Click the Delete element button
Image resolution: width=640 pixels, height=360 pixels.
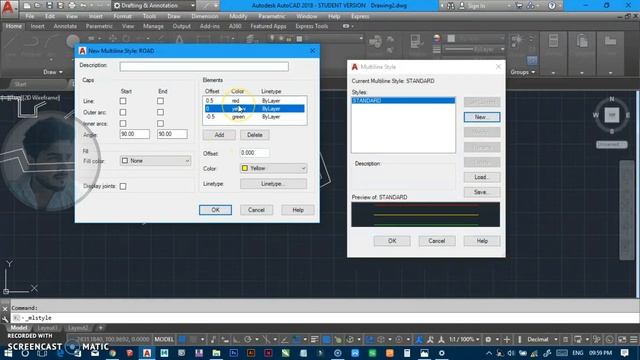[x=255, y=135]
